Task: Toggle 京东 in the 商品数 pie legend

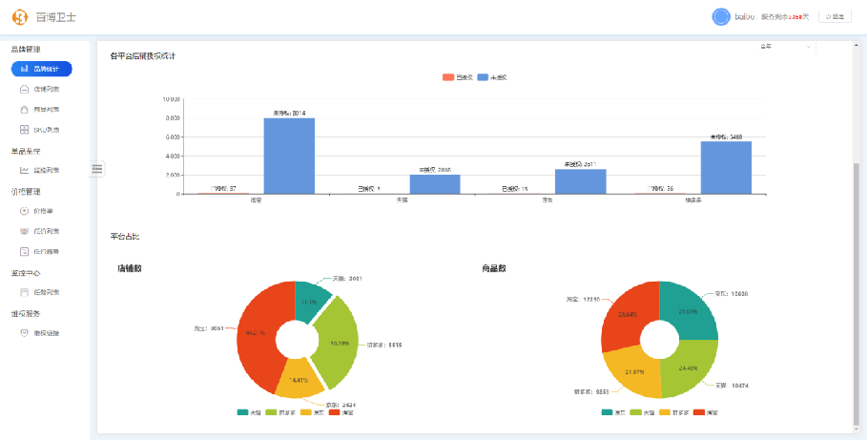Action: [x=614, y=412]
